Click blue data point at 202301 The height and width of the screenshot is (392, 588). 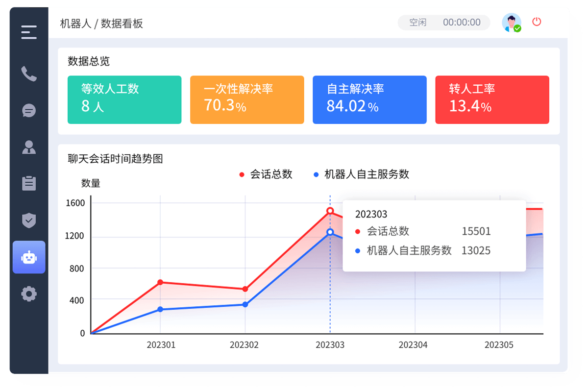click(x=160, y=309)
